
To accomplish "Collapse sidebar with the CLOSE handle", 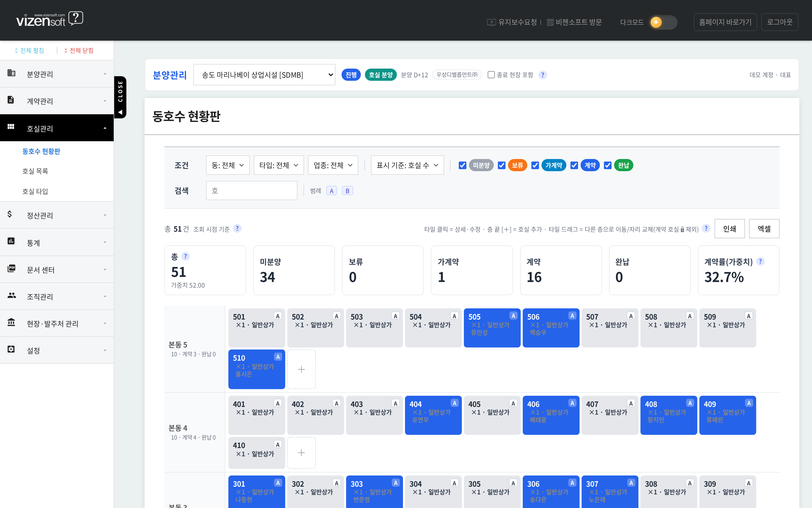I will [x=120, y=97].
